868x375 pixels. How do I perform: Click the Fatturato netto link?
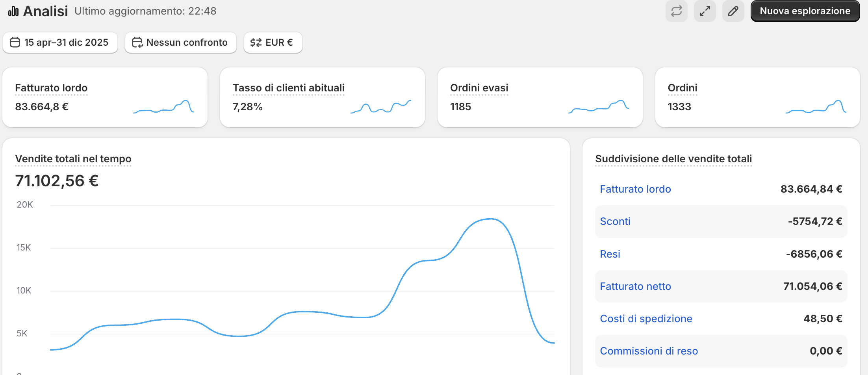pyautogui.click(x=635, y=286)
